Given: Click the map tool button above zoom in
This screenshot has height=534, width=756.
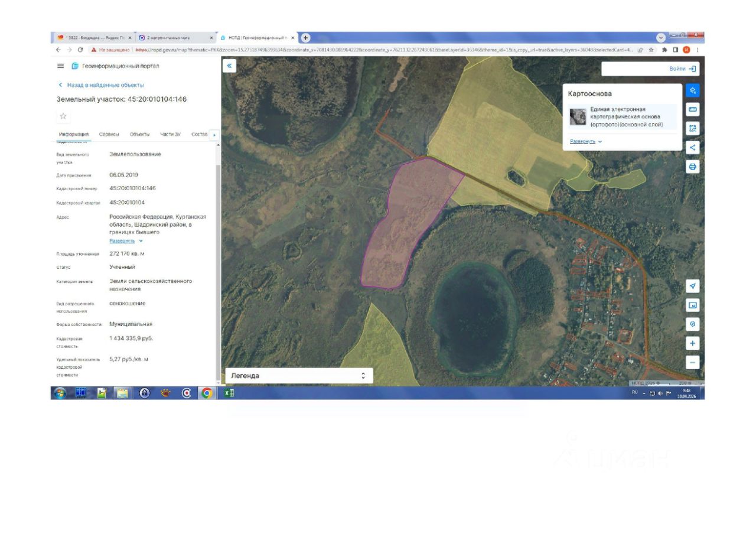Looking at the screenshot, I should (693, 324).
